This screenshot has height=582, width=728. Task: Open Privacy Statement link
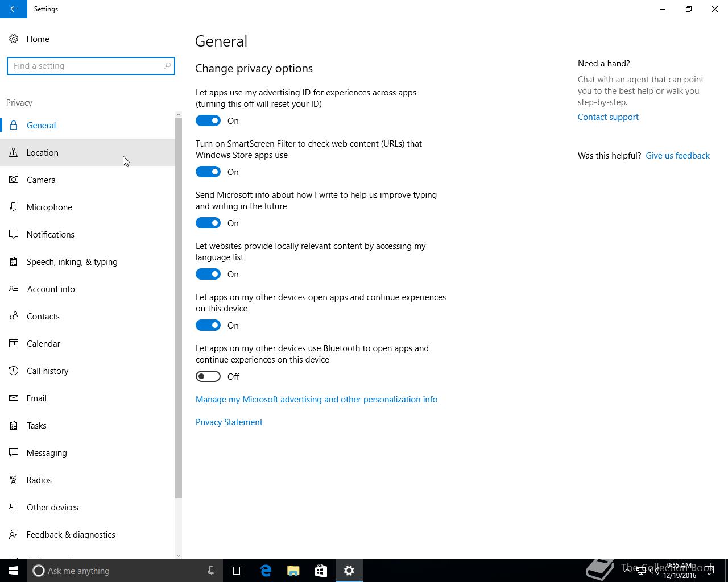tap(229, 422)
